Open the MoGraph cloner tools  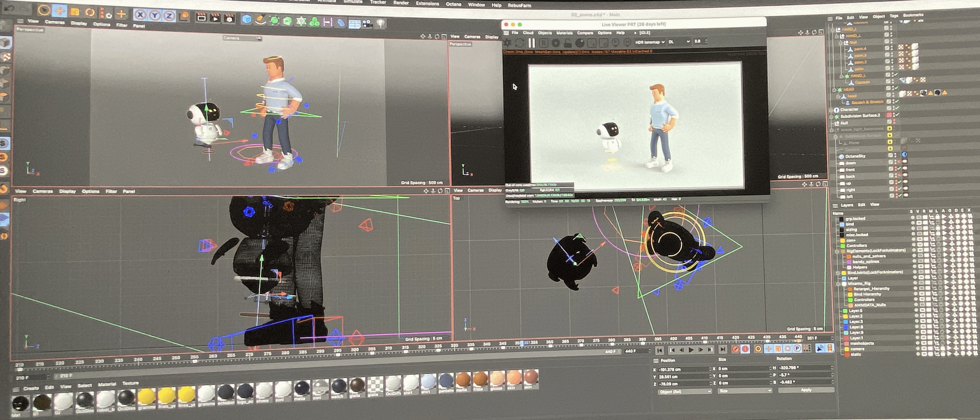(x=315, y=22)
